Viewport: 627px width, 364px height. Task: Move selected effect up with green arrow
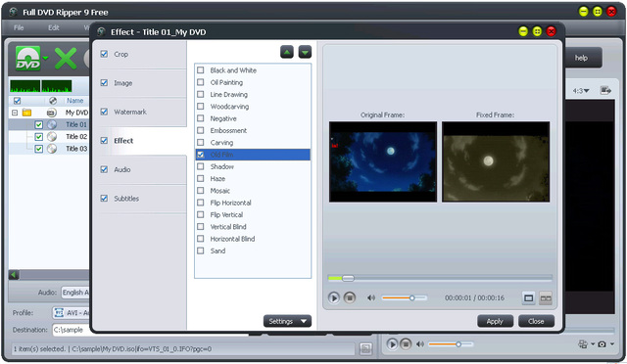click(x=287, y=52)
